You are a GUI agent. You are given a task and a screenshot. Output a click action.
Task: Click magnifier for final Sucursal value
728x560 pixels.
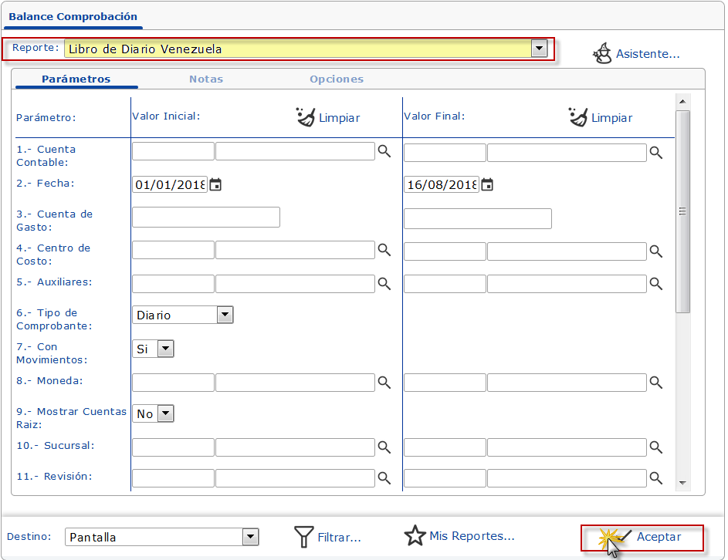click(x=655, y=447)
